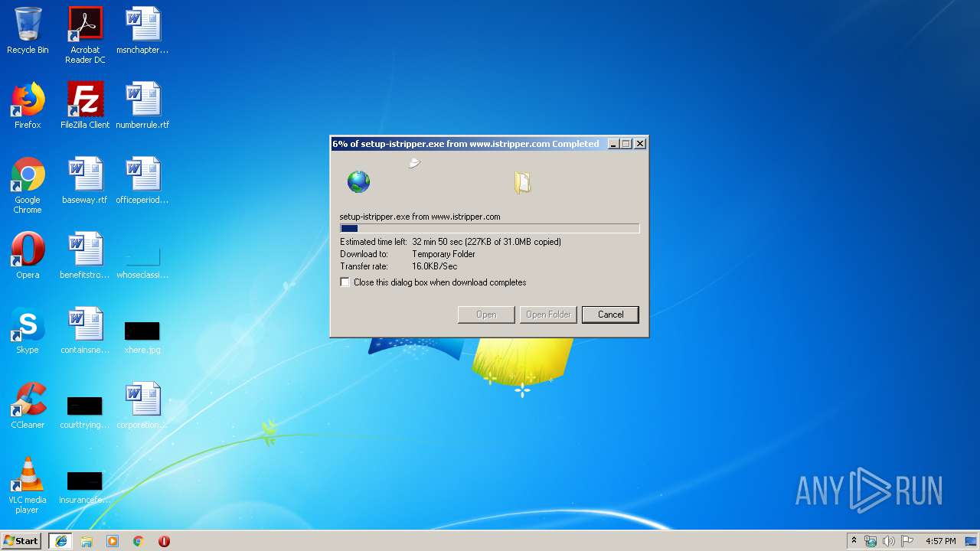The width and height of the screenshot is (980, 551).
Task: Enable close dialog when download completes
Action: [x=345, y=282]
